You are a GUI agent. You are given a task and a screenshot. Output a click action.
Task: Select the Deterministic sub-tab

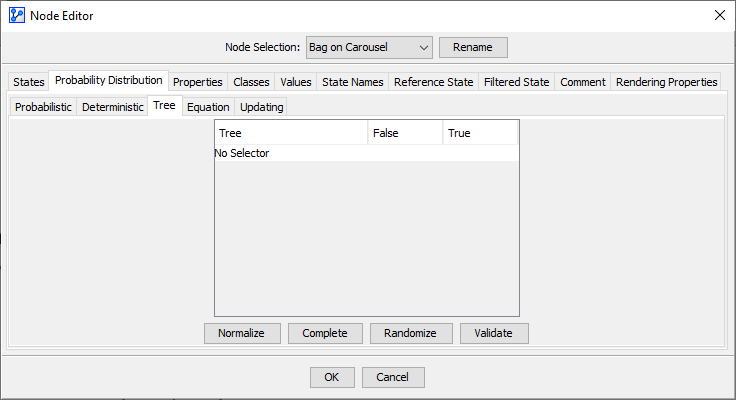(113, 107)
